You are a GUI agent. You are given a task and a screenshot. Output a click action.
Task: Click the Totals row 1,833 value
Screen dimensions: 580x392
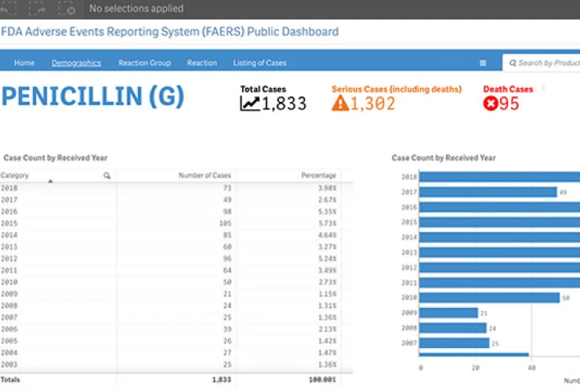tap(222, 379)
